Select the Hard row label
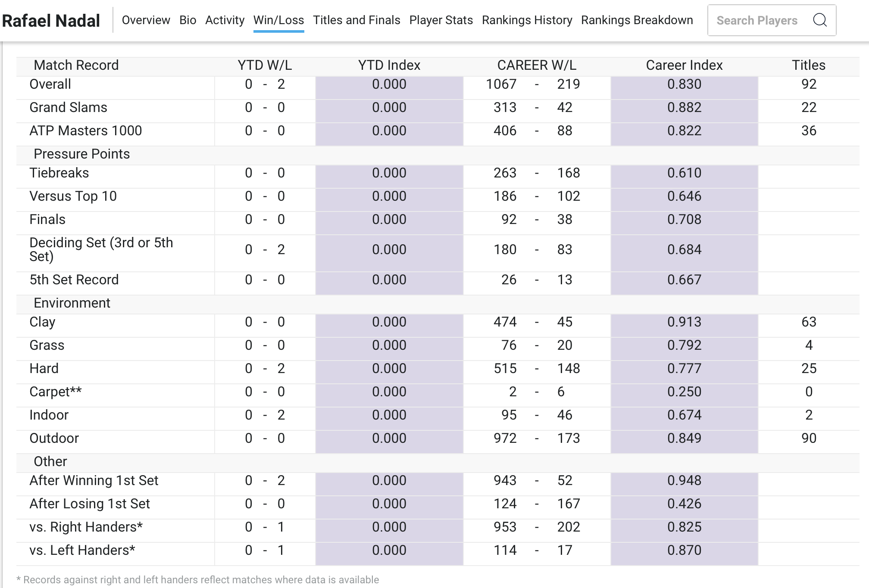Image resolution: width=869 pixels, height=588 pixels. point(44,368)
